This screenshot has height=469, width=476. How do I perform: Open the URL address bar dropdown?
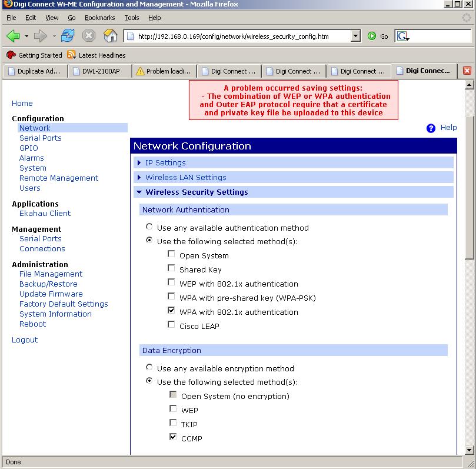click(x=355, y=36)
